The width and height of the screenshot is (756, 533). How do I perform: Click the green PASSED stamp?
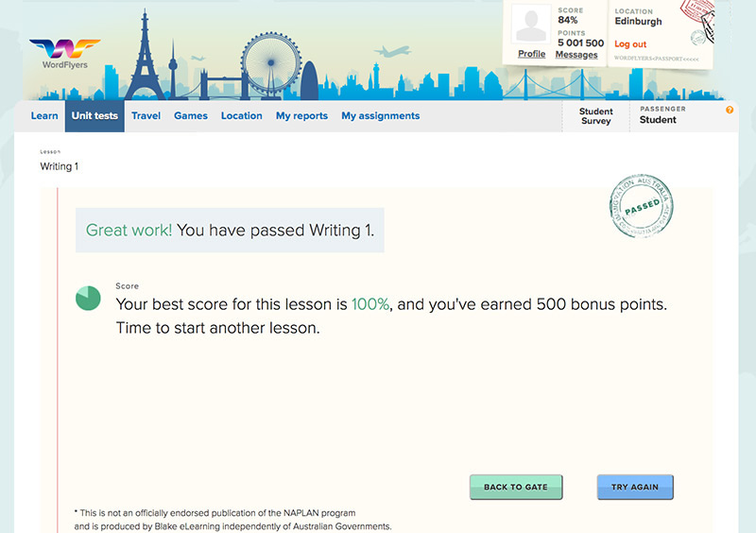point(643,205)
